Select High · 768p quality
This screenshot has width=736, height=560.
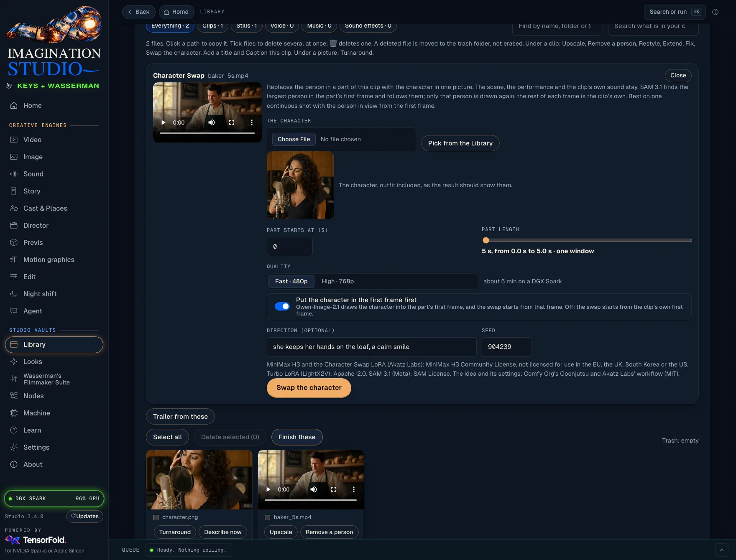337,281
